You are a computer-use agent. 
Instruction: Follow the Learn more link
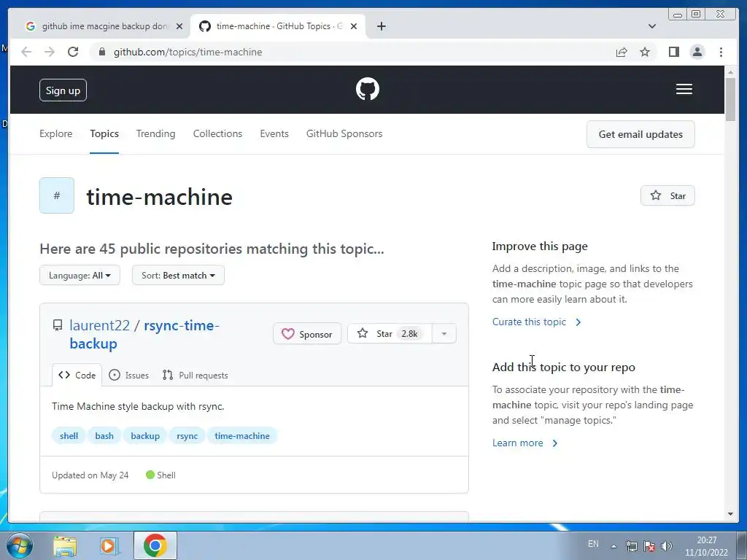click(525, 443)
